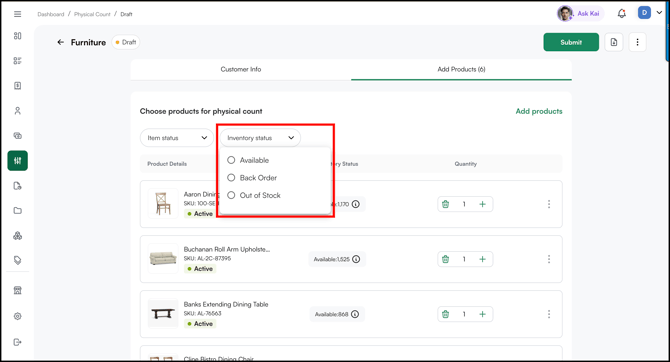Viewport: 670px width, 362px height.
Task: Open the storefront icon in the sidebar
Action: pyautogui.click(x=18, y=290)
